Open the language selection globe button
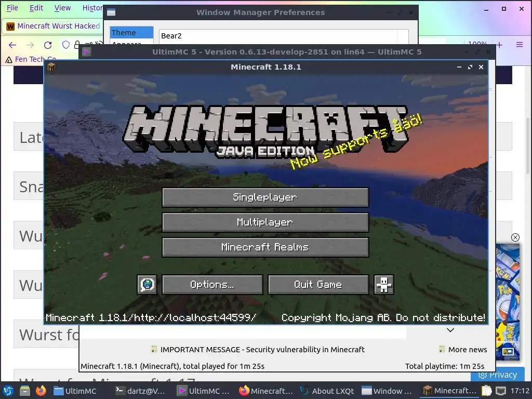The image size is (532, 399). coord(147,284)
